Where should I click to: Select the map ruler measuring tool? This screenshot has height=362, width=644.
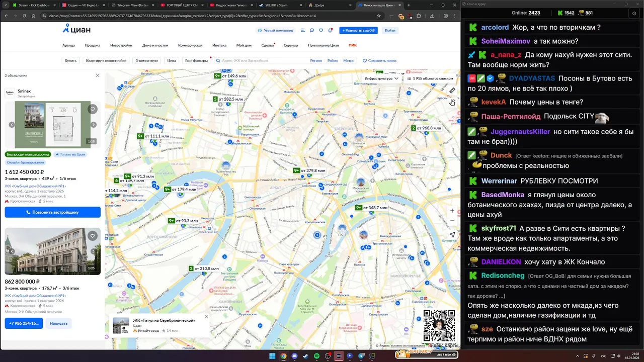point(452,90)
